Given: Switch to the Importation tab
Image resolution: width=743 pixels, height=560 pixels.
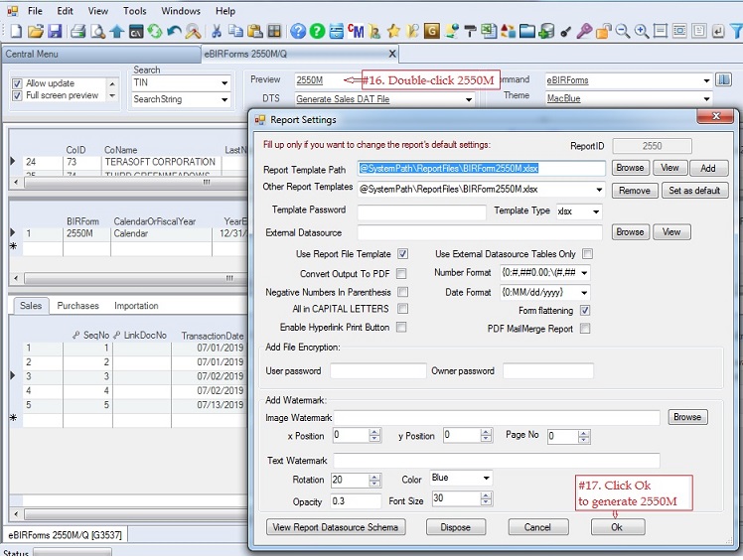Looking at the screenshot, I should click(136, 306).
